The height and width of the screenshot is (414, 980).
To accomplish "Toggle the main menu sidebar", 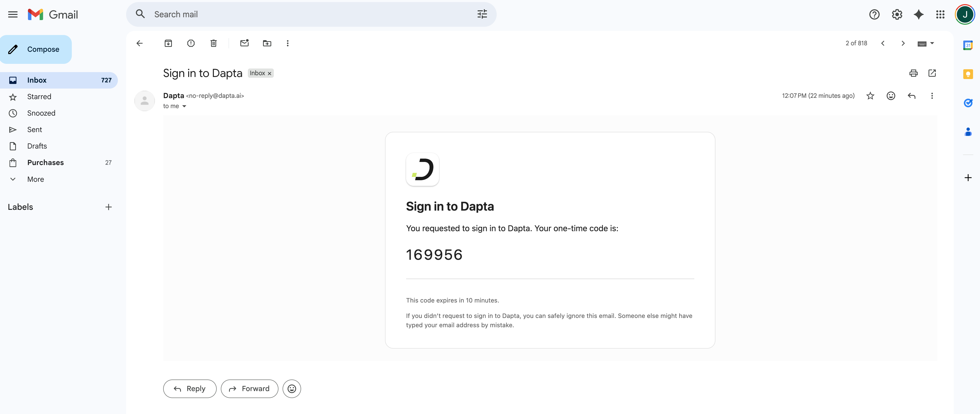I will [13, 14].
